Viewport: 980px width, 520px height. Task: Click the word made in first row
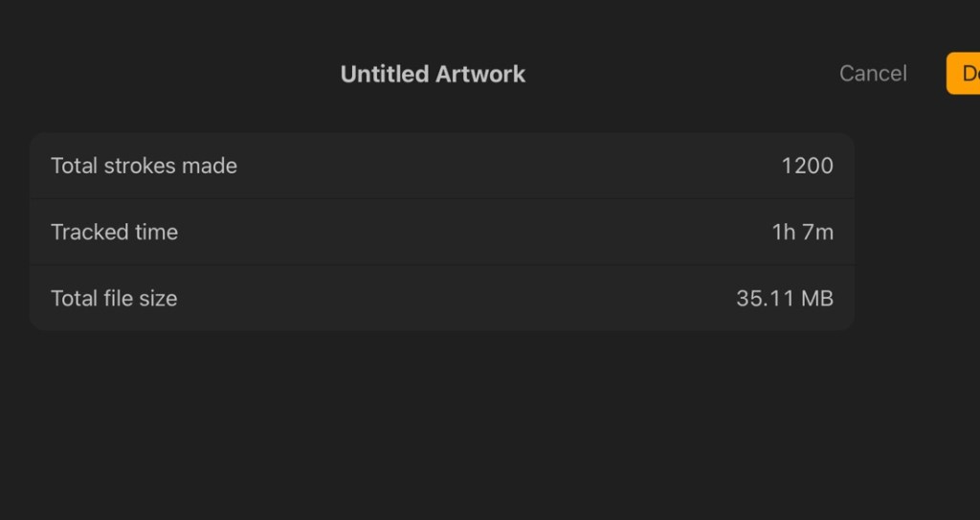click(211, 166)
